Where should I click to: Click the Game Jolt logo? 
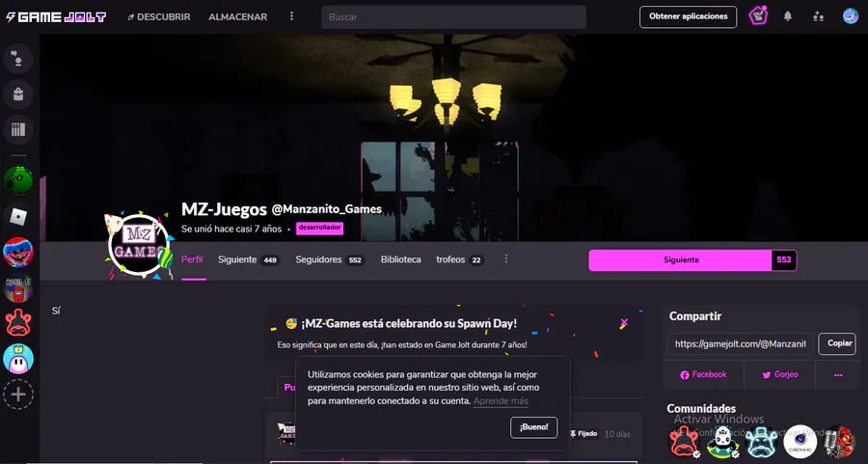point(56,17)
